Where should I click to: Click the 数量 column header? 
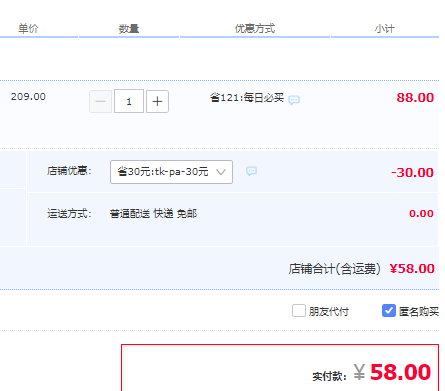[x=129, y=29]
